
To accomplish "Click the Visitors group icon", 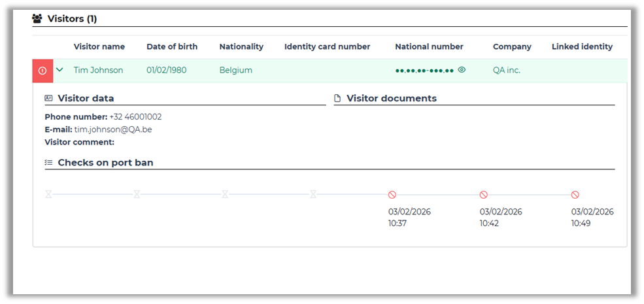I will (x=37, y=18).
